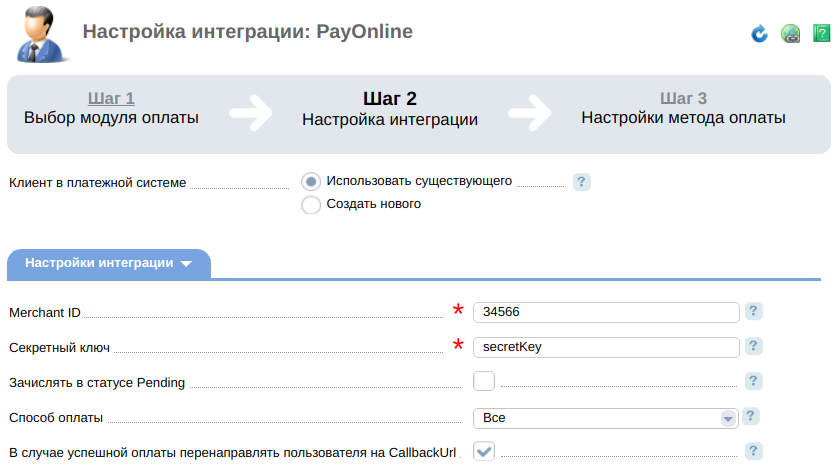Click into the Секретный ключ field
Viewport: 840px width, 471px height.
606,347
